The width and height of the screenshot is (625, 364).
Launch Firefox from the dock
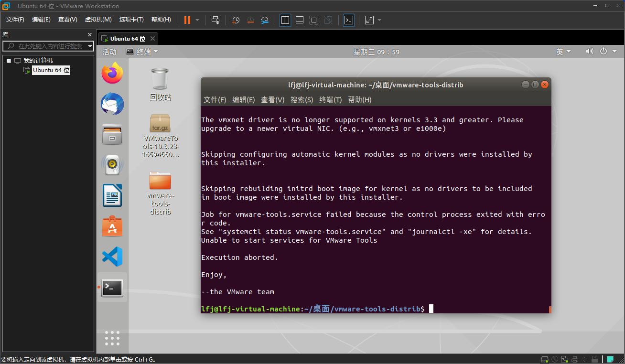(112, 73)
